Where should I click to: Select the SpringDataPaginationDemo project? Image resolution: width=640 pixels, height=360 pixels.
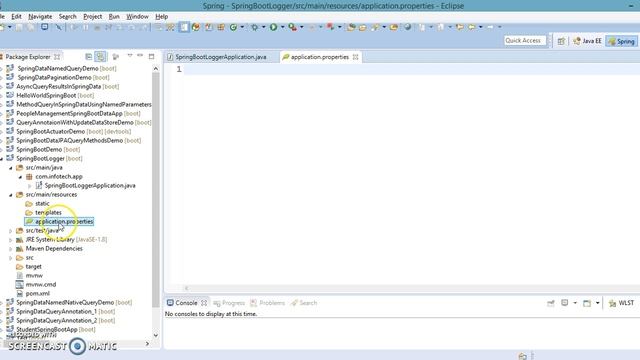pos(58,78)
